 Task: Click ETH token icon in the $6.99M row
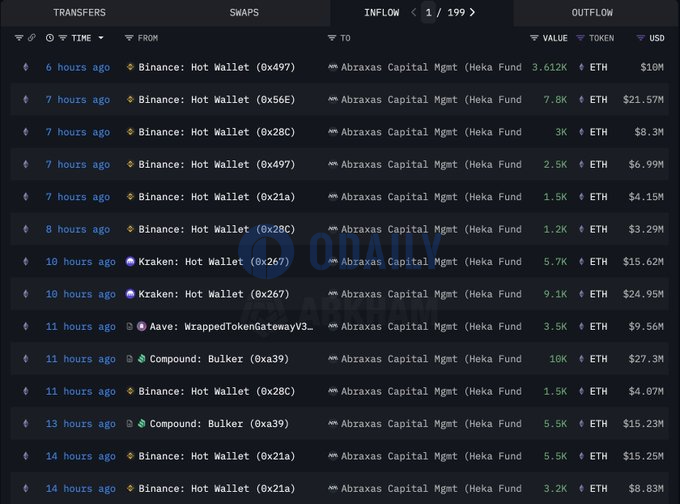point(582,164)
